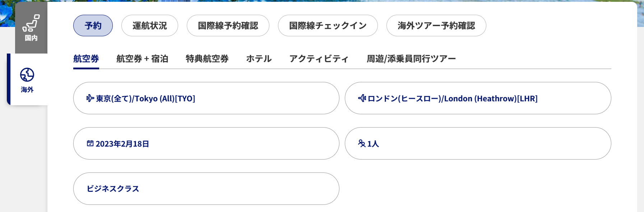This screenshot has height=212, width=644.
Task: Switch to 運航状況 pill
Action: pos(150,26)
